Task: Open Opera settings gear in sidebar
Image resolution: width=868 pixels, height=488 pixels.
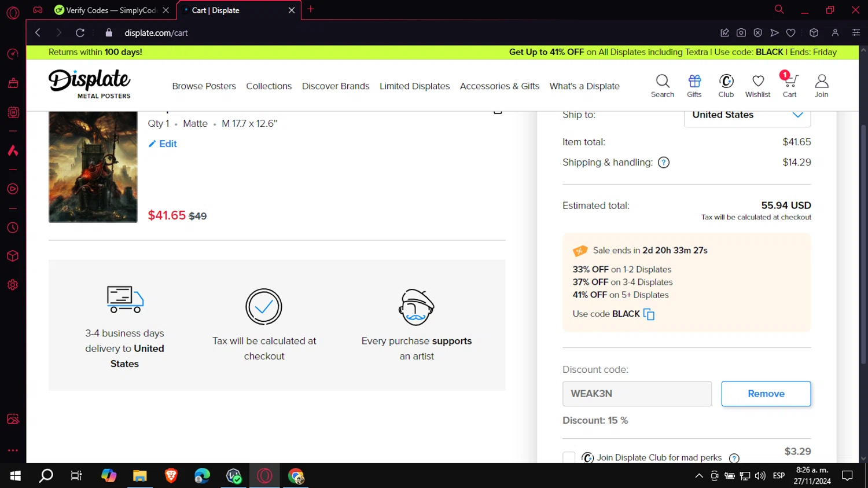Action: coord(13,285)
